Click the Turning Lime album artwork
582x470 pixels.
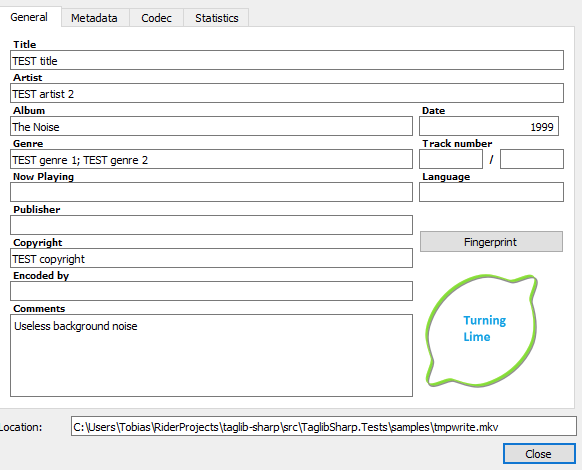pyautogui.click(x=482, y=330)
